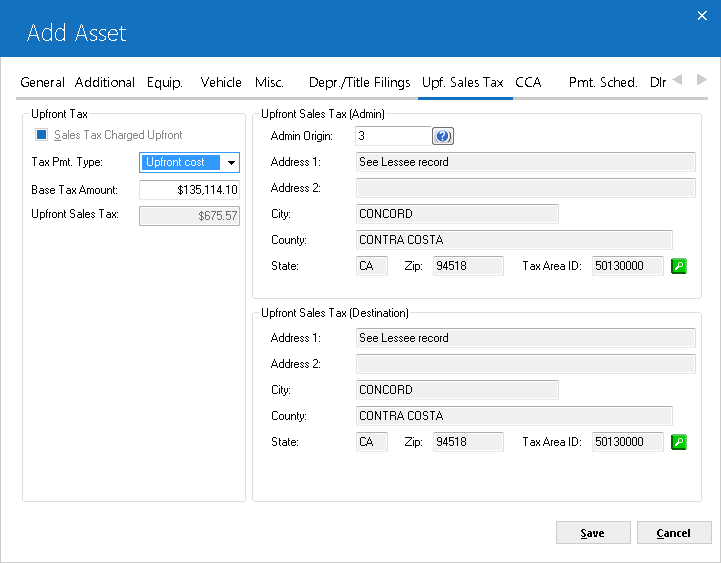Click Admin Address 2 empty field
Image resolution: width=721 pixels, height=563 pixels.
point(525,188)
